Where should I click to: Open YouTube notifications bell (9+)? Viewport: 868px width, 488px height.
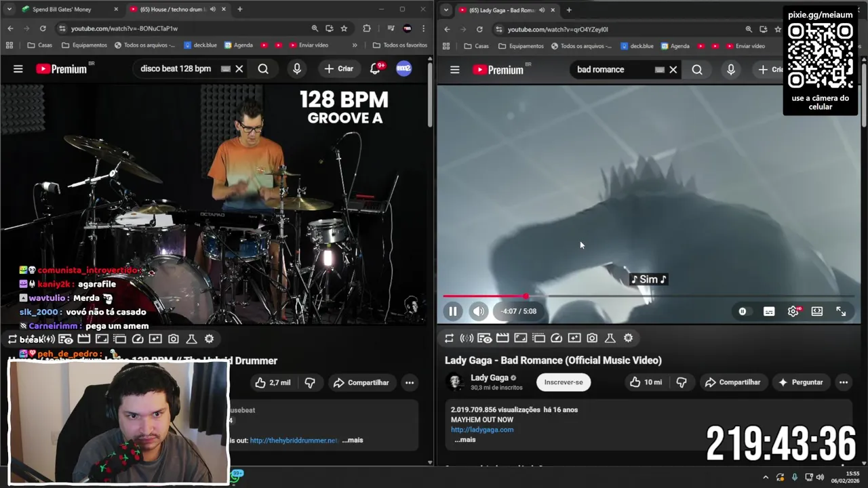coord(376,68)
